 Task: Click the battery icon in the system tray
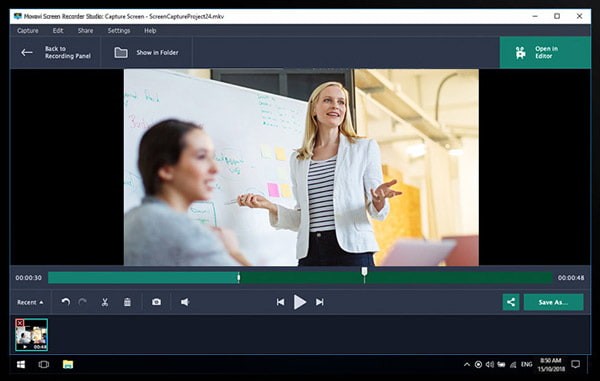[501, 365]
